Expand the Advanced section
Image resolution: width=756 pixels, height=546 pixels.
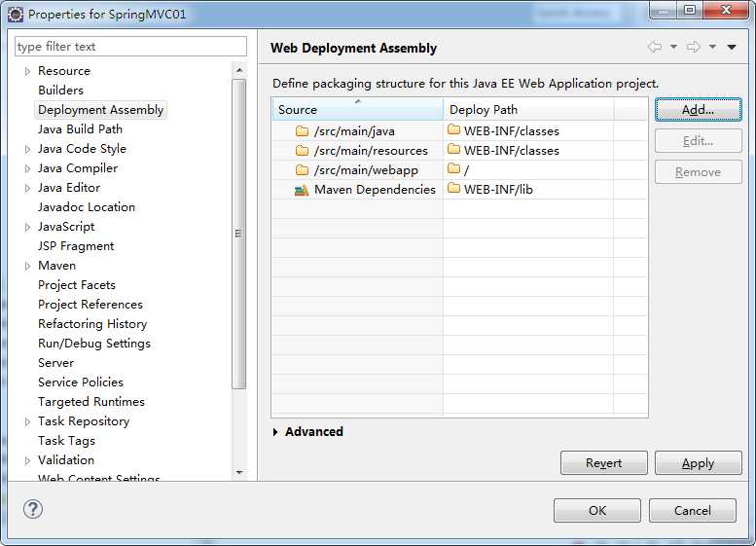(x=276, y=432)
